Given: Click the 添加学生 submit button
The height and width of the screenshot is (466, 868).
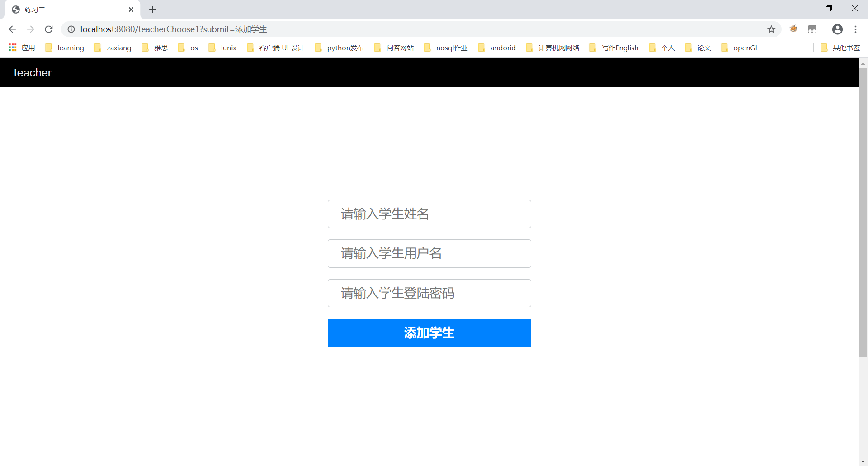Looking at the screenshot, I should tap(429, 333).
